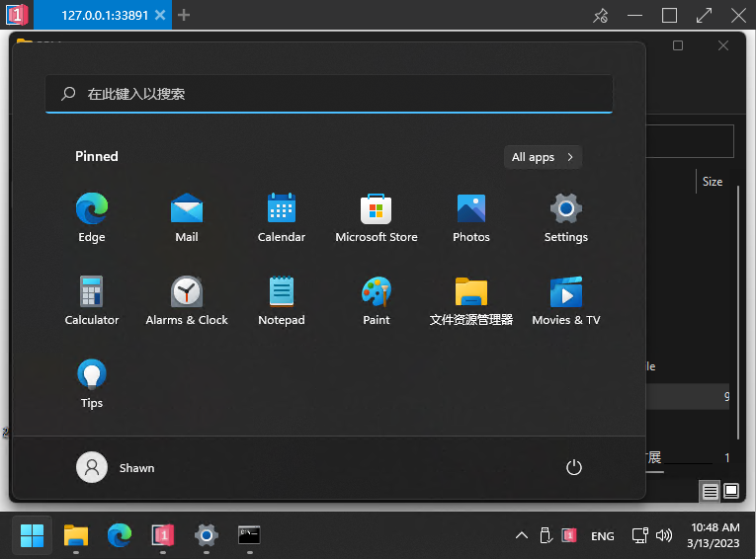Click the pin icon in remote window title bar

600,16
